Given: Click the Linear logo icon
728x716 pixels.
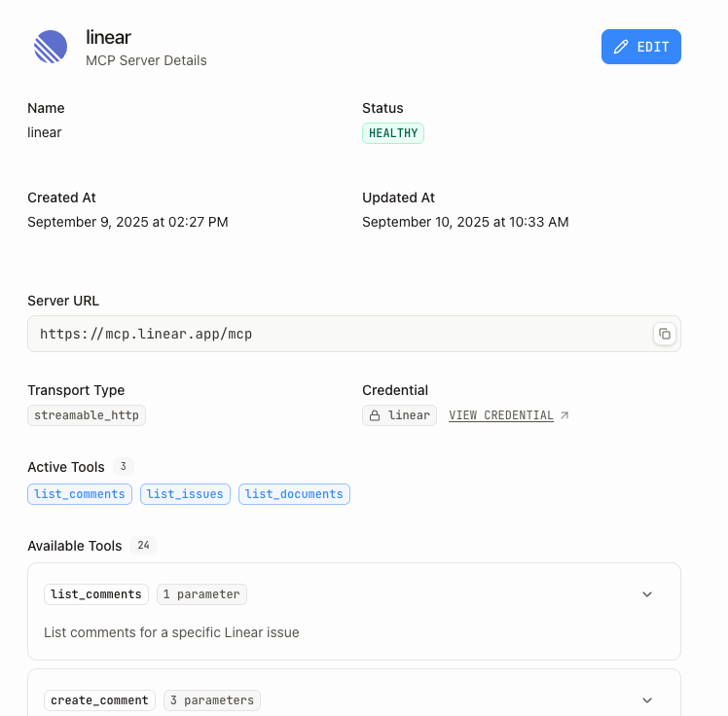Looking at the screenshot, I should tap(51, 47).
